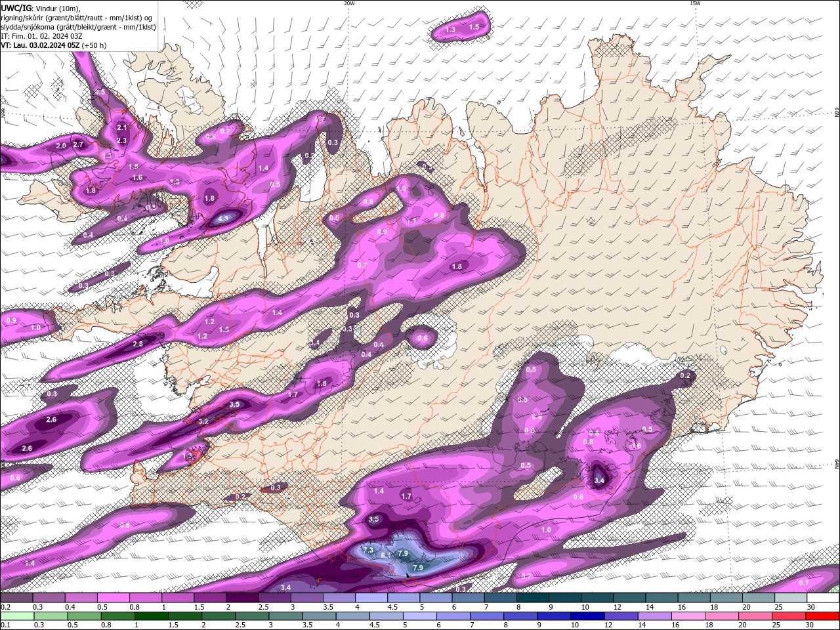This screenshot has height=630, width=840.
Task: Click the 'VT: Lau. 03.02.2024 05Z (+50 h)' line
Action: coord(53,45)
